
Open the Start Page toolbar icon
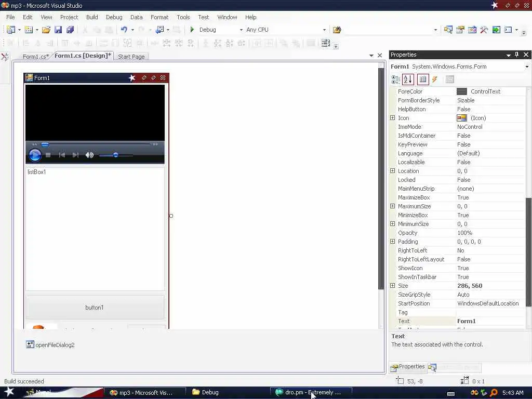click(496, 30)
